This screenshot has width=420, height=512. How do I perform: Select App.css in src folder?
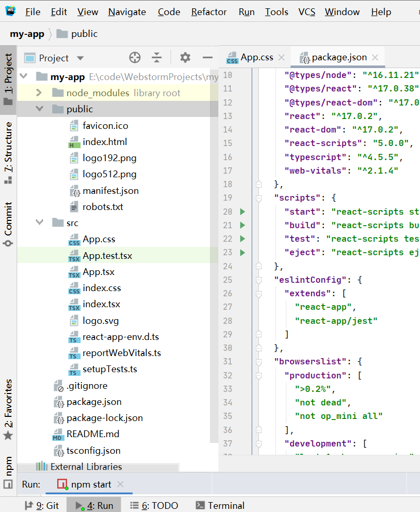(99, 239)
